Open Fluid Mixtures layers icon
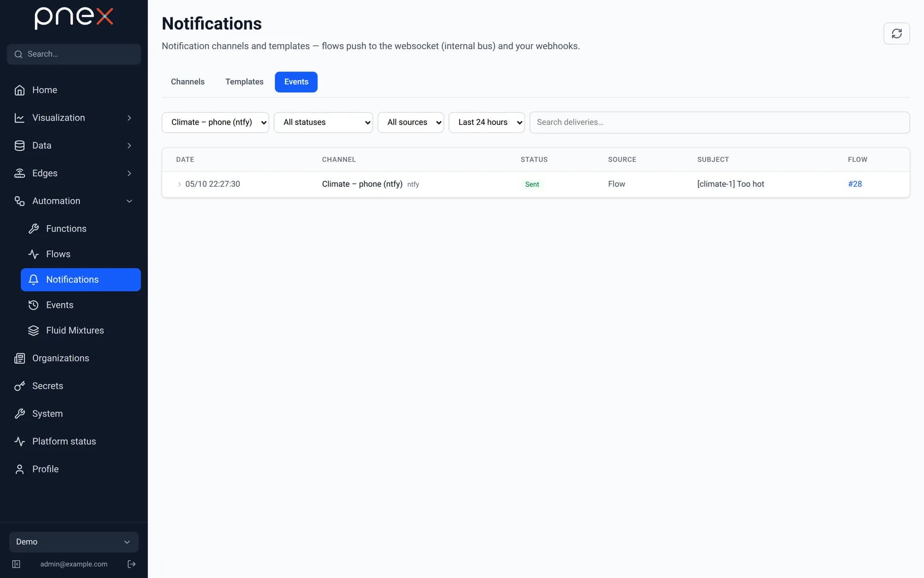Viewport: 924px width, 578px height. (33, 331)
